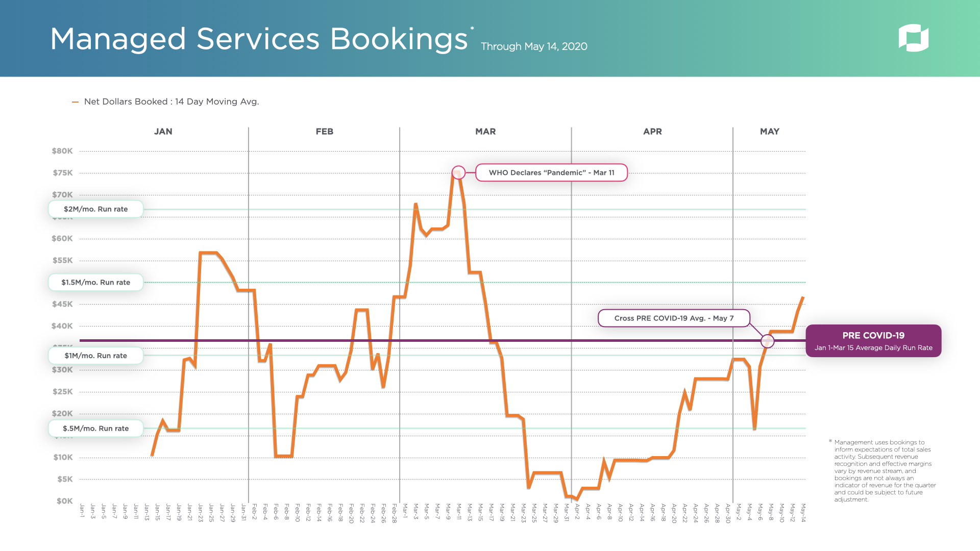The height and width of the screenshot is (551, 980).
Task: Click the $2M/mo. Run rate label
Action: coord(95,209)
